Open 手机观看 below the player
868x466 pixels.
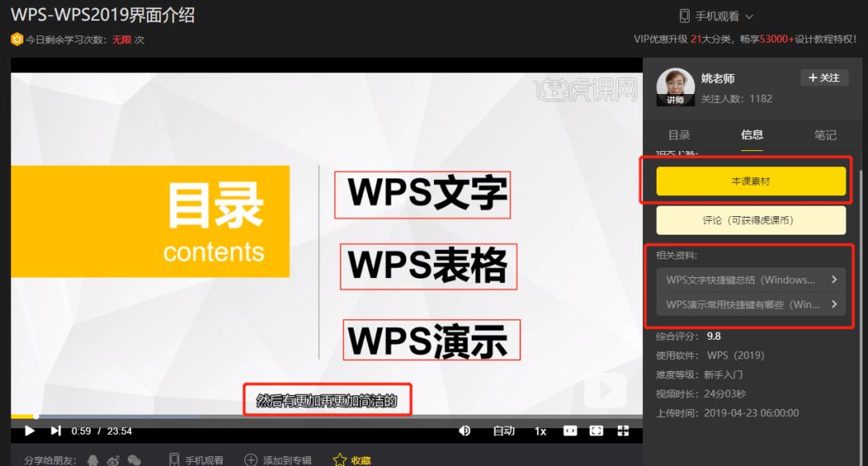coord(196,460)
